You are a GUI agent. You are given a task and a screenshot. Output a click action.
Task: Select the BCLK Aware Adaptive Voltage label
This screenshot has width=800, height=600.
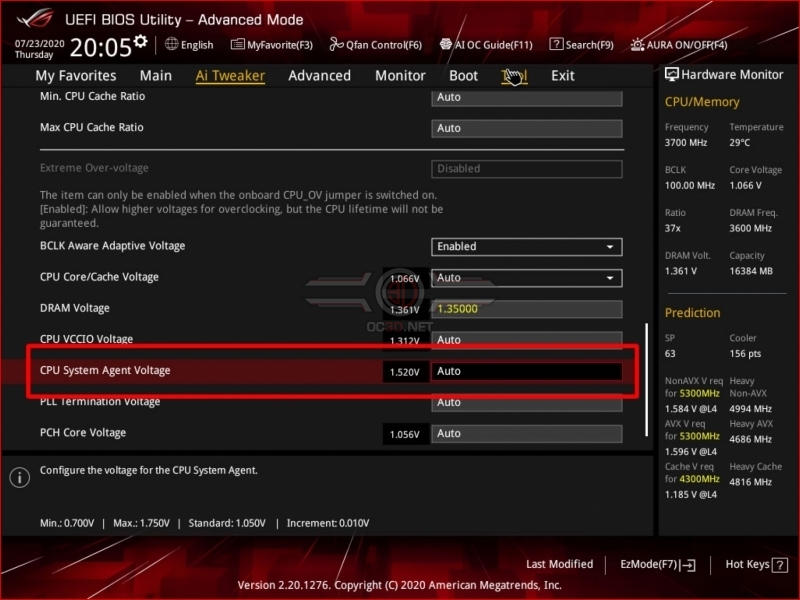[112, 246]
